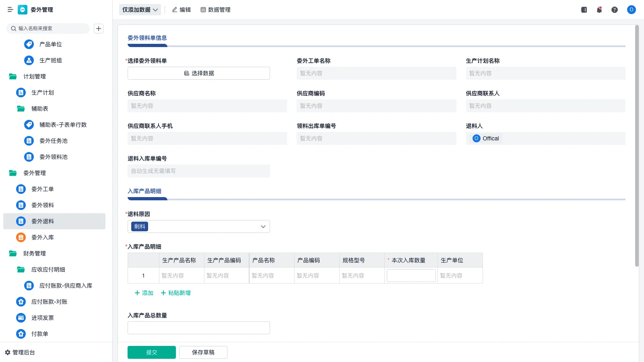Navigate to 委外领料 in the sidebar

(42, 205)
